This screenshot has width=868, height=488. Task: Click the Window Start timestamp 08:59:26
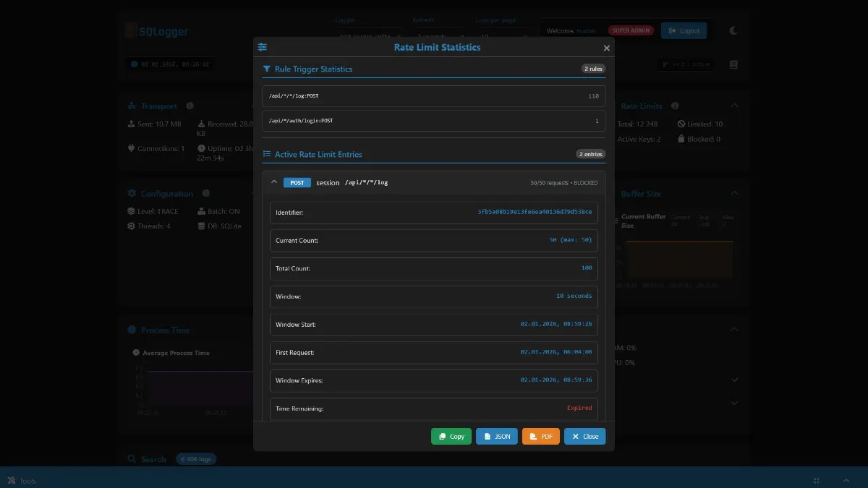click(x=556, y=324)
